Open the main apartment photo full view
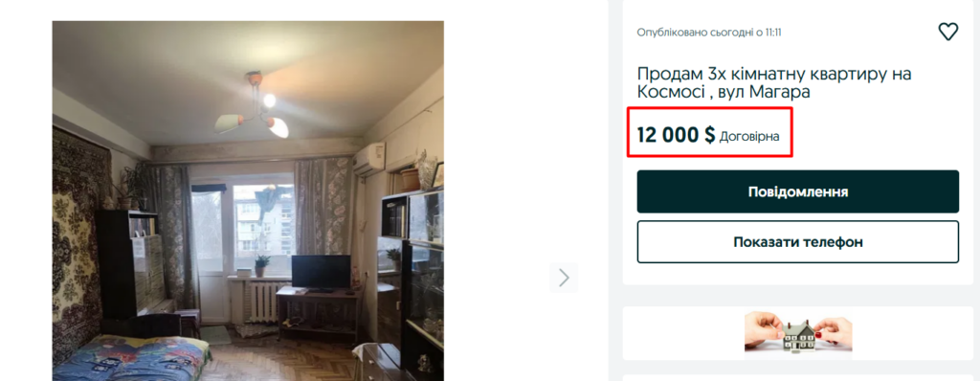 click(248, 201)
